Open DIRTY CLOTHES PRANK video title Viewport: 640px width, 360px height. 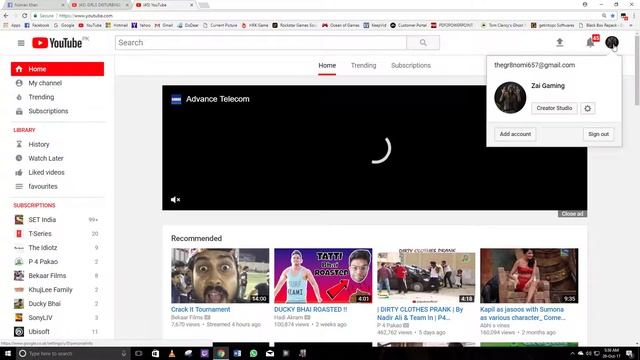click(420, 313)
